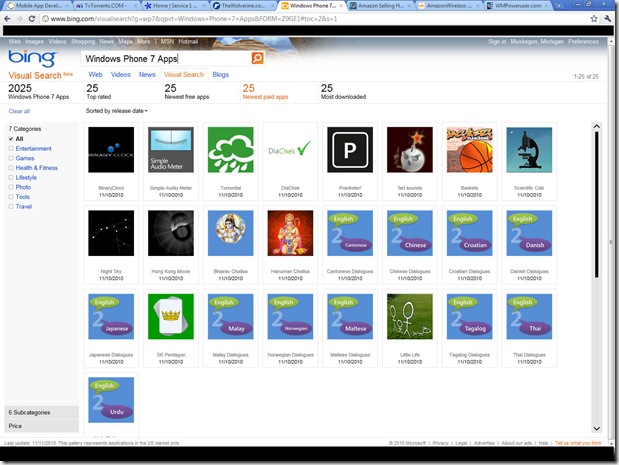Open the Maltese Dialogues app icon

(x=350, y=316)
